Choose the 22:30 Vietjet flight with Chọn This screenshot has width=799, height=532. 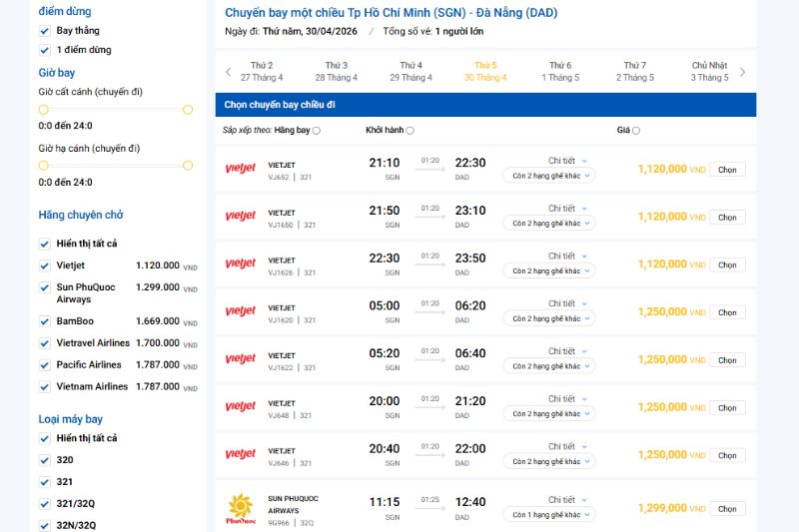pos(727,265)
